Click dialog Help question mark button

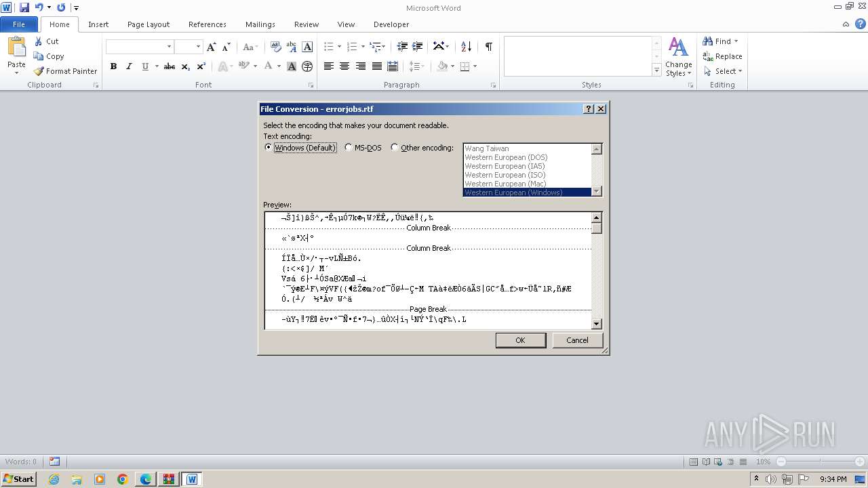(x=589, y=109)
